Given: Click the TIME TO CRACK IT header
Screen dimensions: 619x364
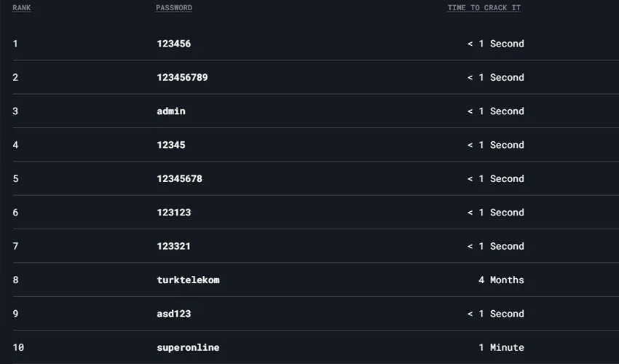Looking at the screenshot, I should coord(484,8).
